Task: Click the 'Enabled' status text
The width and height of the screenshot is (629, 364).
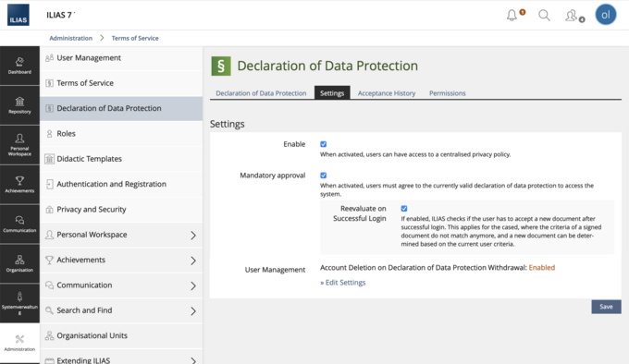Action: 541,268
